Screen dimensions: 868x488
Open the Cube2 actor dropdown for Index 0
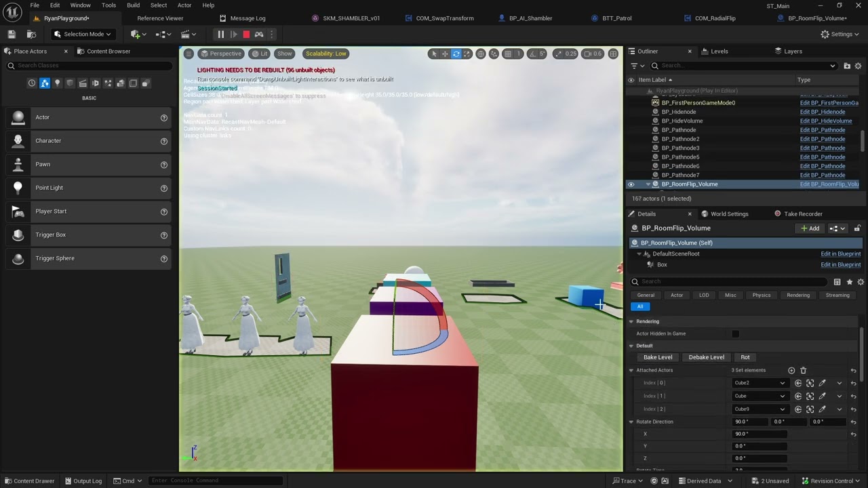click(759, 383)
